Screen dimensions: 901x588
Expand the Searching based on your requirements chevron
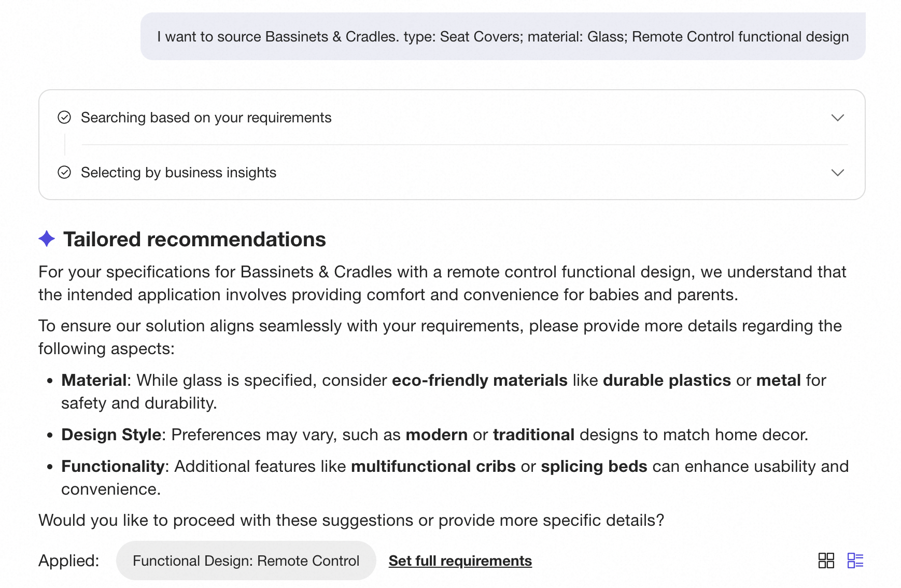(x=838, y=118)
